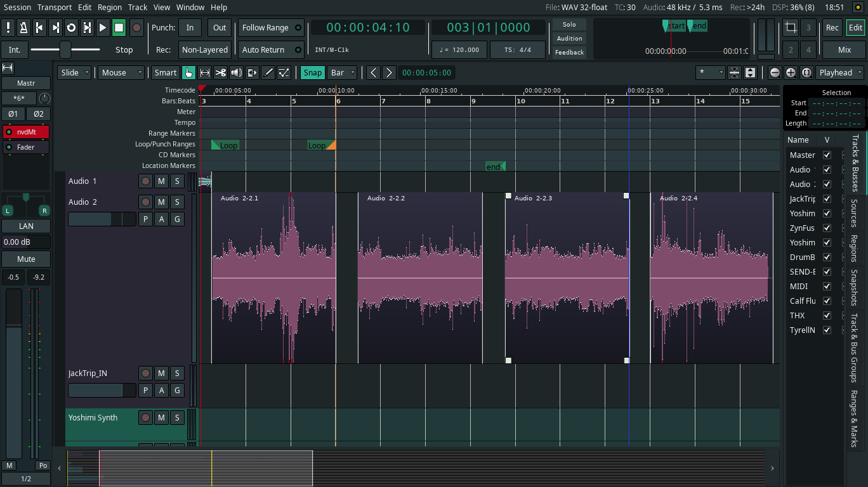Select the Audition speaker tool
The width and height of the screenshot is (868, 487).
tap(236, 73)
